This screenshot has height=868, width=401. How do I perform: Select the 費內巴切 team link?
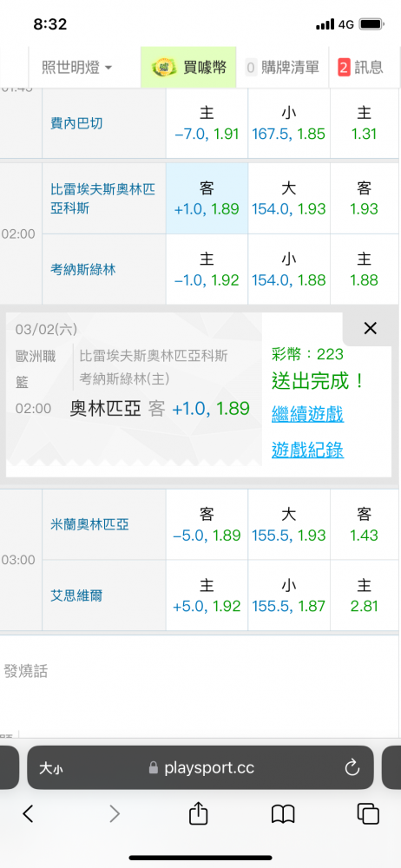click(76, 123)
